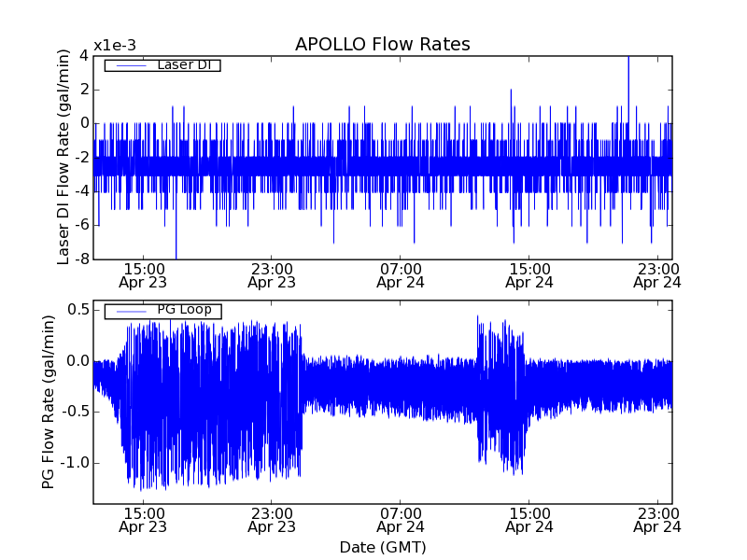Select the "Laser DI" legend box
Viewport: 747px width, 560px height.
click(162, 65)
